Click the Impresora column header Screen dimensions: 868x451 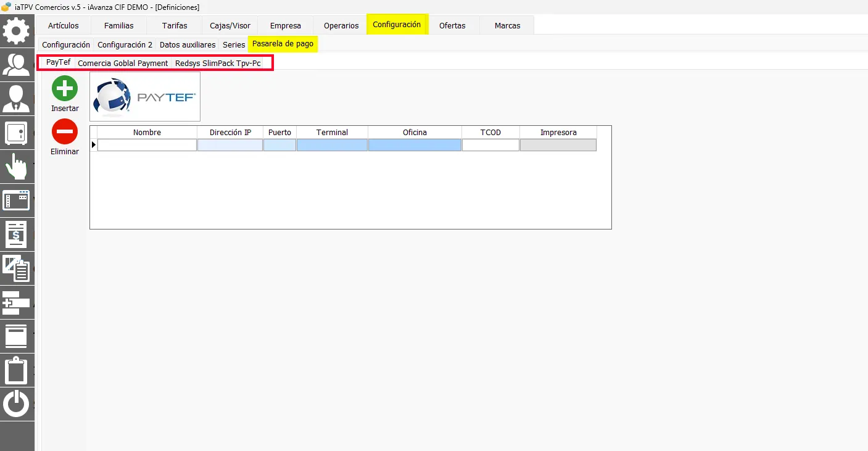pyautogui.click(x=558, y=133)
